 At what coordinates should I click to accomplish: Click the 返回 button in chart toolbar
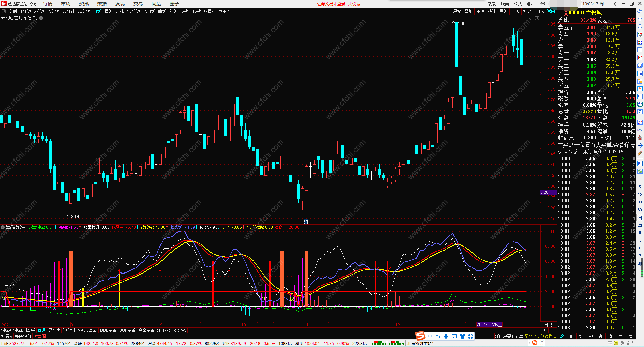551,11
